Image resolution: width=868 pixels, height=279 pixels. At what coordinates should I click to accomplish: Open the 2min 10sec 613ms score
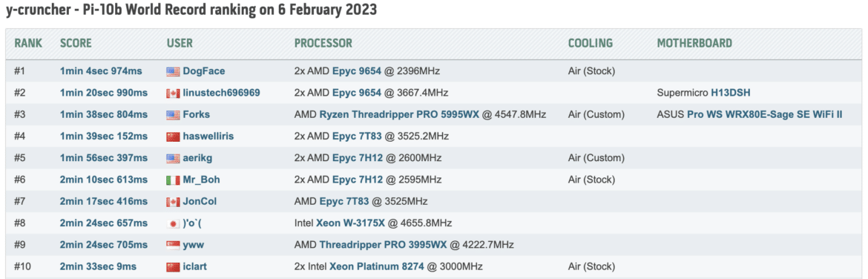(104, 180)
